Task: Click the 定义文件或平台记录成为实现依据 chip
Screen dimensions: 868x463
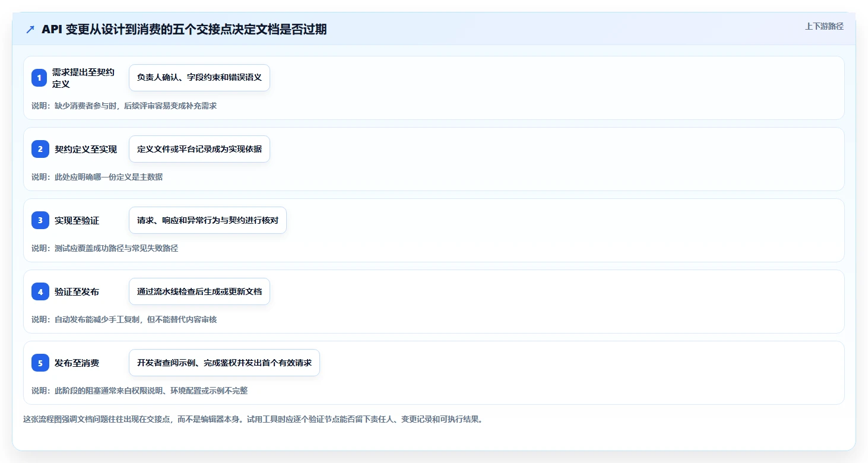Action: point(199,149)
